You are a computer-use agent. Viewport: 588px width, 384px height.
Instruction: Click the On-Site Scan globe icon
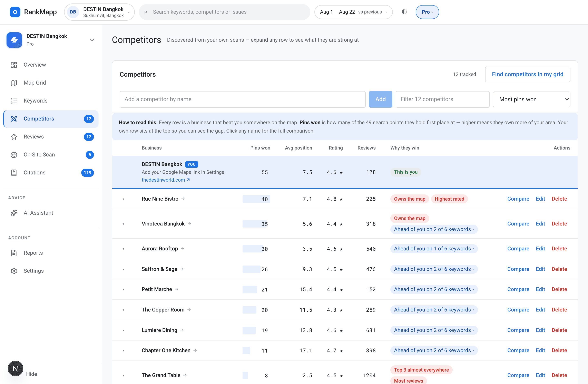click(14, 155)
